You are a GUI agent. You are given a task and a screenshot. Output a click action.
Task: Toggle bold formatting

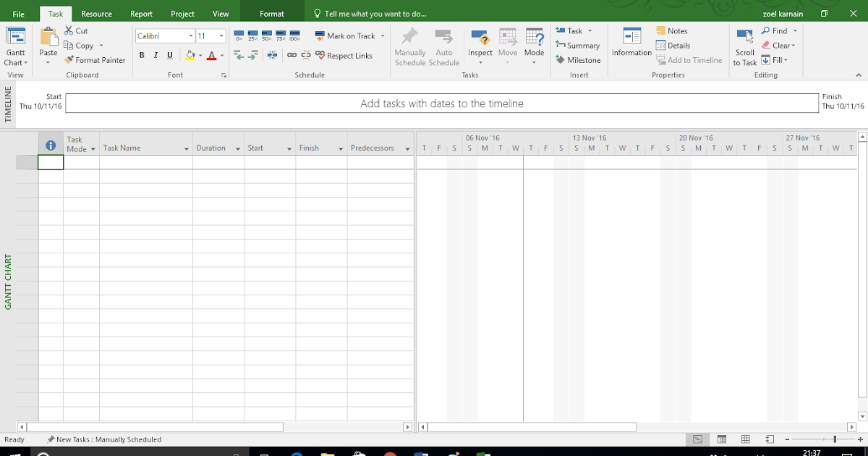point(142,55)
